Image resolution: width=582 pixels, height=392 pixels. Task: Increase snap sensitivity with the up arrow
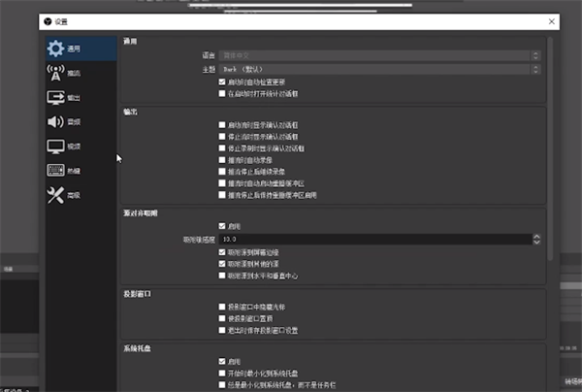536,237
